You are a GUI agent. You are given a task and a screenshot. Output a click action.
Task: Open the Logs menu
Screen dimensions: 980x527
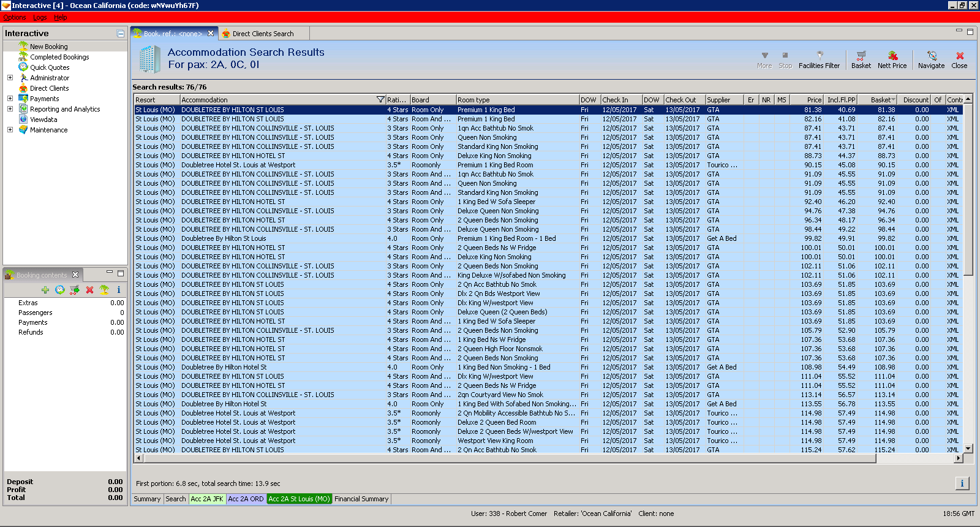(x=40, y=17)
